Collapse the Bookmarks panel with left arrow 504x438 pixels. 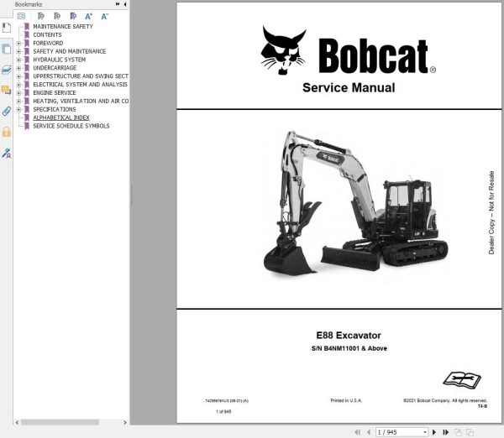click(x=124, y=4)
